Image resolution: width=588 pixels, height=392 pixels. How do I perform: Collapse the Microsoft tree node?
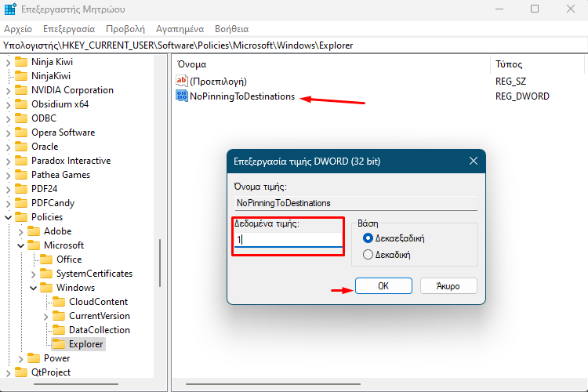point(21,245)
